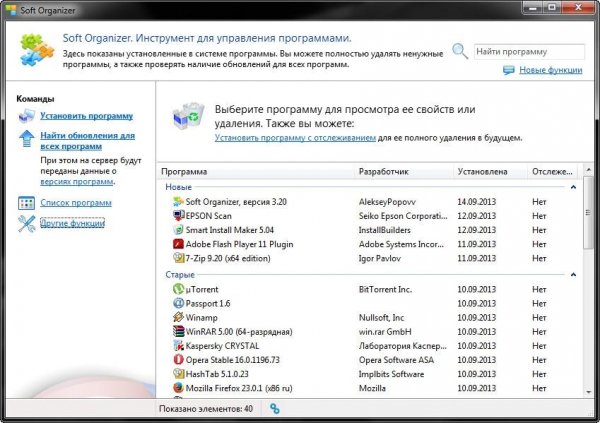Click the Passport 1.6 icon
600x423 pixels.
tap(178, 303)
